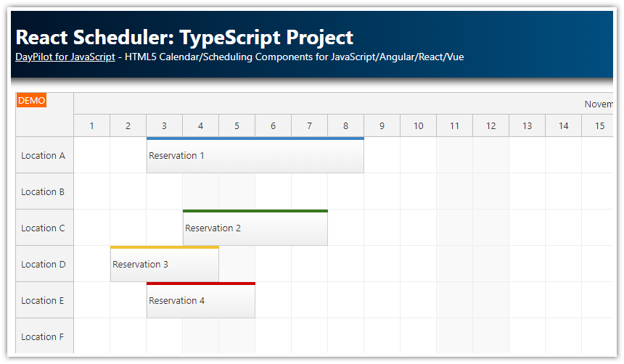This screenshot has height=364, width=624.
Task: Choose the Location D resource row
Action: [x=44, y=264]
